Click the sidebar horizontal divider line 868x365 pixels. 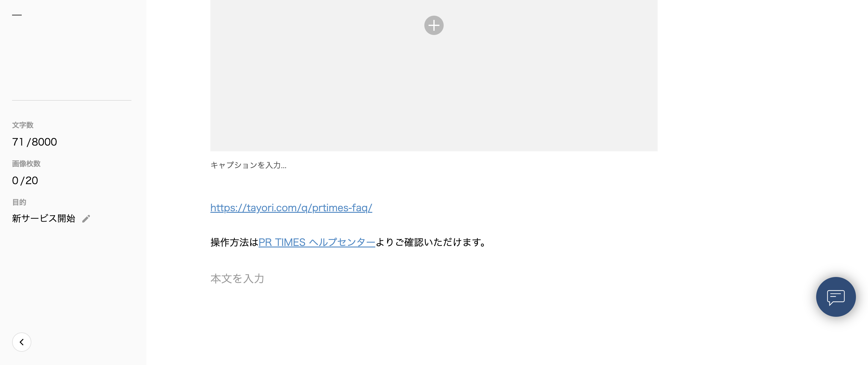(72, 100)
